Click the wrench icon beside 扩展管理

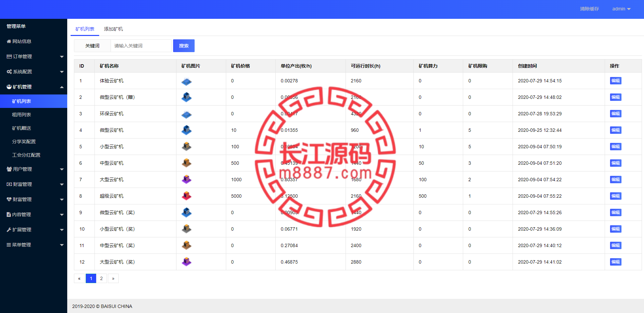point(9,230)
